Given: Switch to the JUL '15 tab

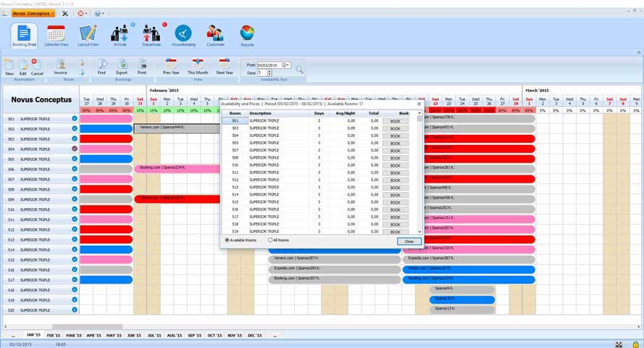Looking at the screenshot, I should 154,336.
